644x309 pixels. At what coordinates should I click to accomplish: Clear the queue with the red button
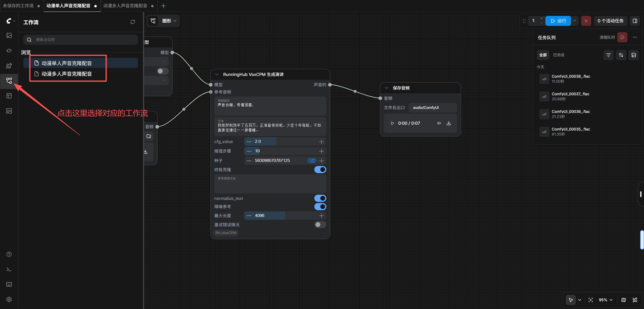(622, 37)
